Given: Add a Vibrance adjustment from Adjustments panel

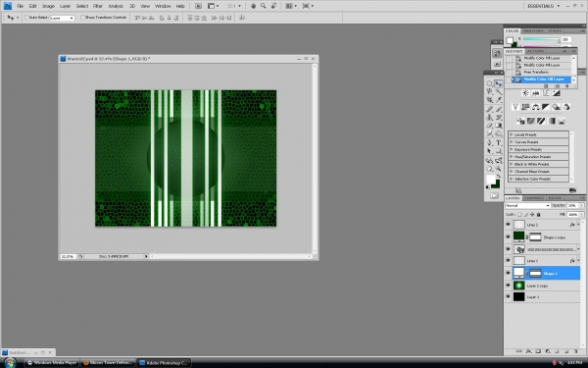Looking at the screenshot, I should [515, 107].
